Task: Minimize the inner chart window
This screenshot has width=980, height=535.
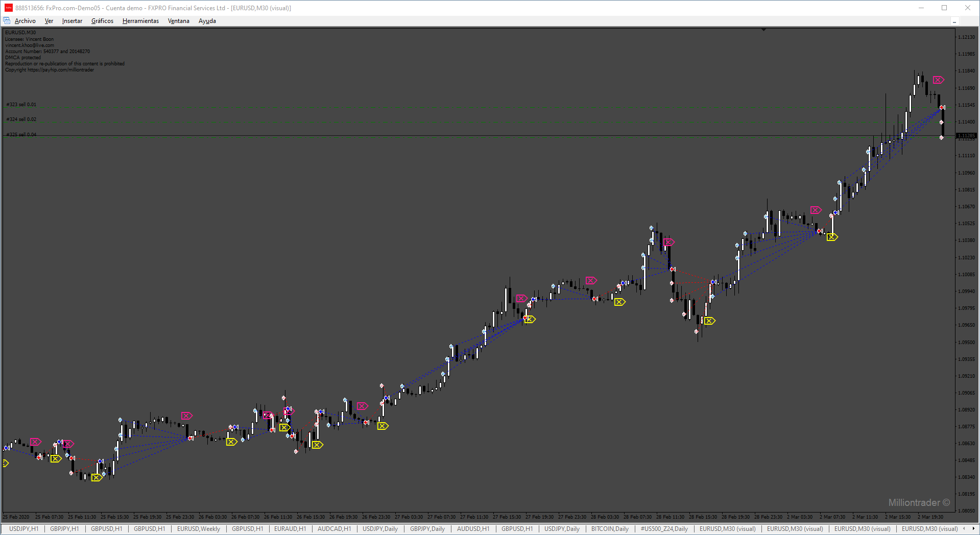Action: pos(954,21)
